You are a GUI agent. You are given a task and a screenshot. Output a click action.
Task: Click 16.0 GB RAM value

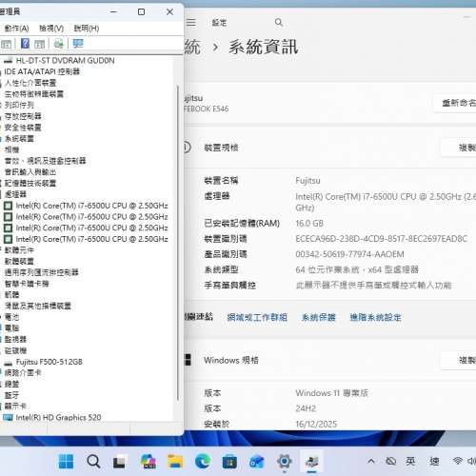tap(309, 224)
